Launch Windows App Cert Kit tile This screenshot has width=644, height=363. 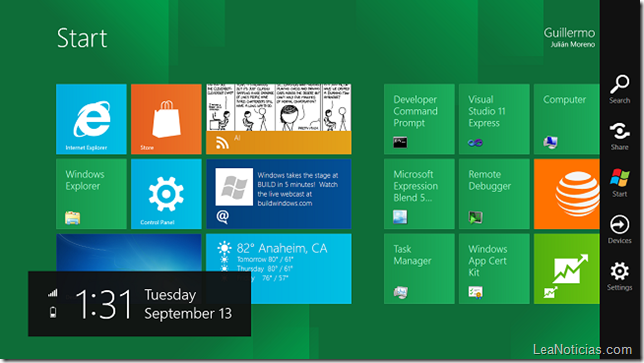(494, 269)
